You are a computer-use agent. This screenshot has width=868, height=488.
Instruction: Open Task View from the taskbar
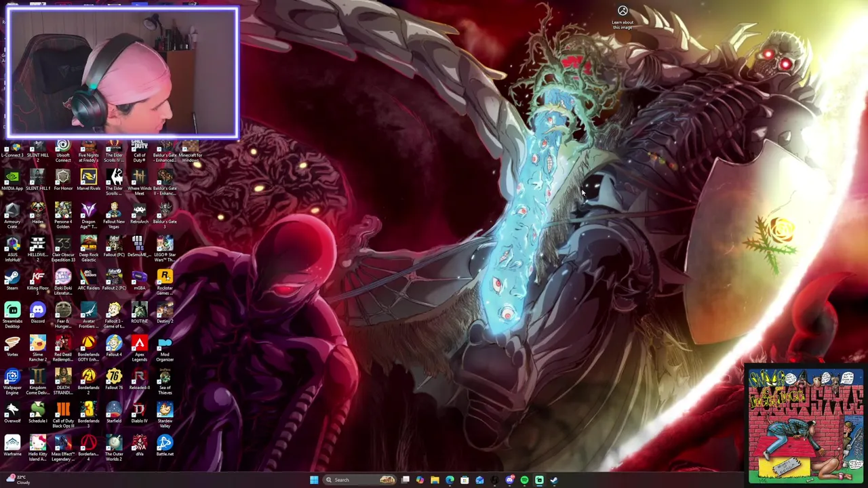click(406, 480)
